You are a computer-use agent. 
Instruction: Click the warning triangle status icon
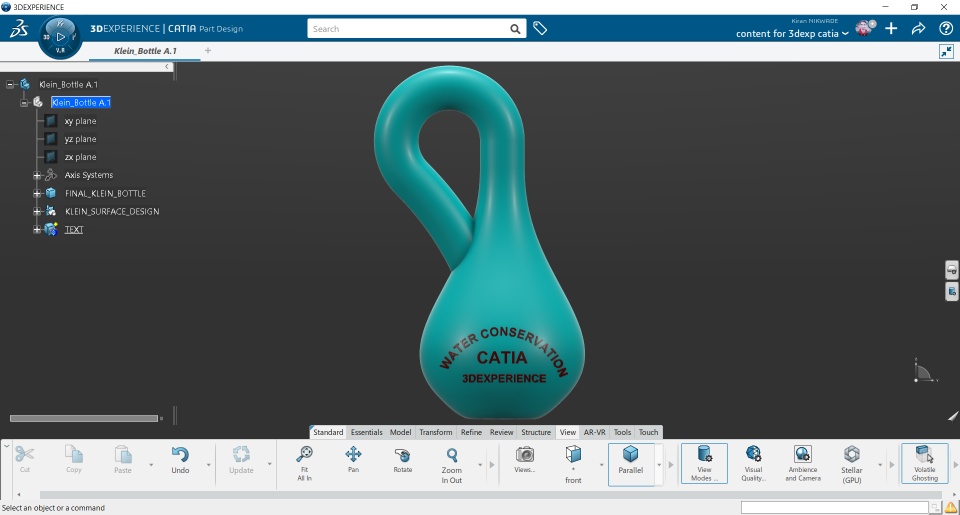950,507
